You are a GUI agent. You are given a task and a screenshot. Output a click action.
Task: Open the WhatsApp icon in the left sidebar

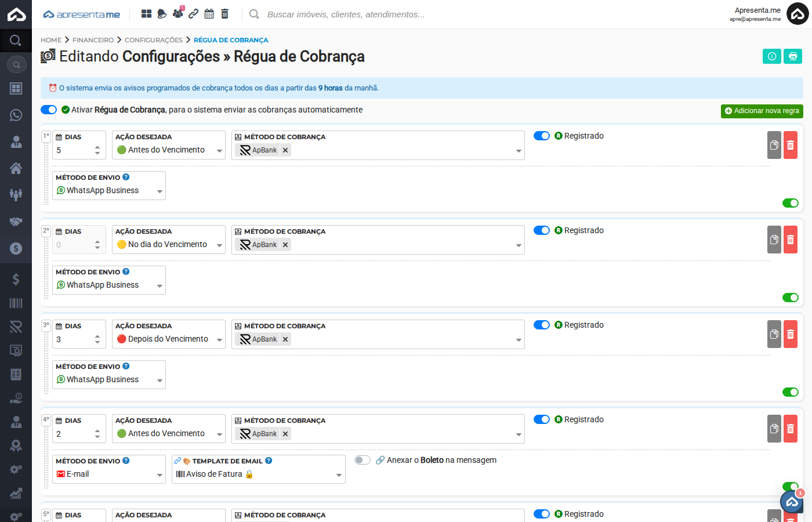tap(16, 115)
